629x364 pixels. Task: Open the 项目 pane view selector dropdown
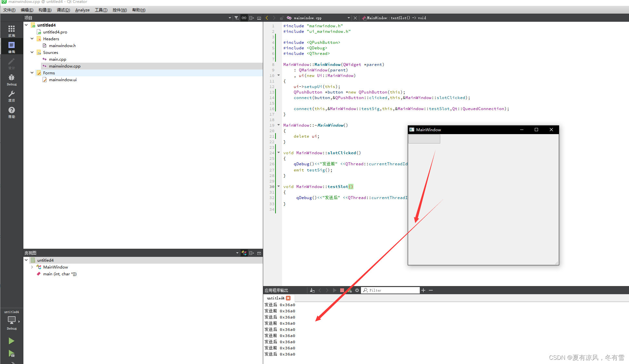pos(230,18)
